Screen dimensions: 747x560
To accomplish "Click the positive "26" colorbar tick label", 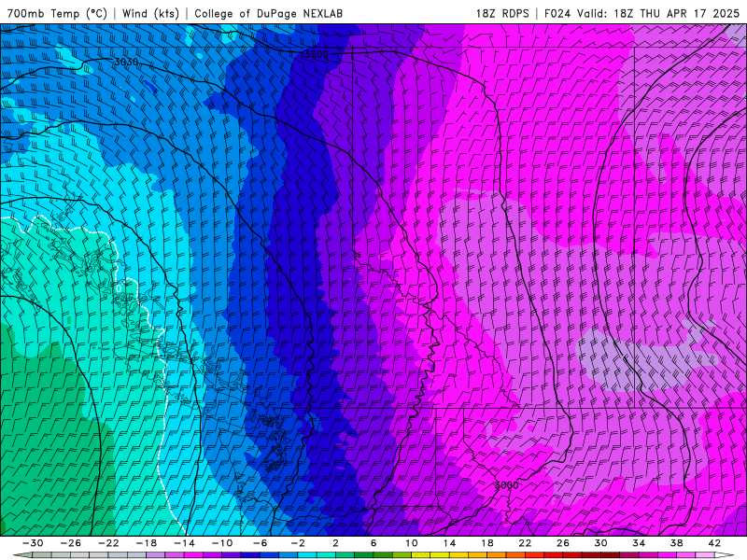I will click(563, 543).
